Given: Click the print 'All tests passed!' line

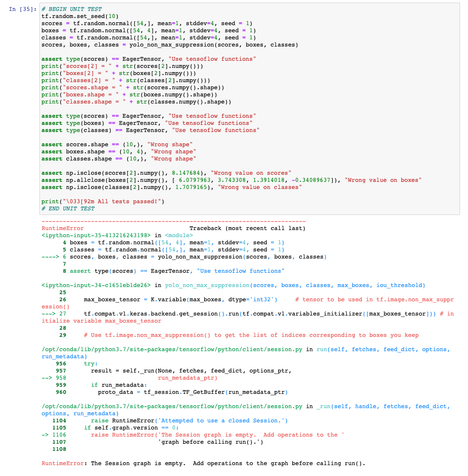Looking at the screenshot, I should 103,202.
